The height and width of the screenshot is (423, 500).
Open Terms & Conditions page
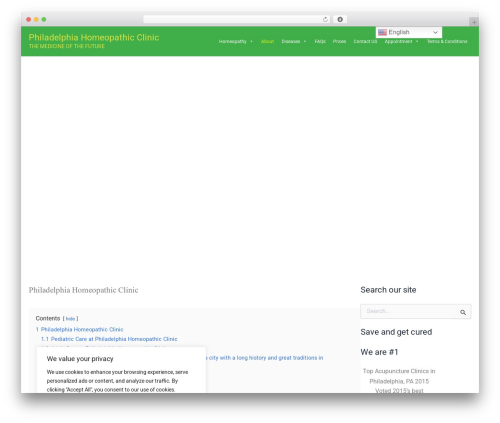(x=447, y=42)
